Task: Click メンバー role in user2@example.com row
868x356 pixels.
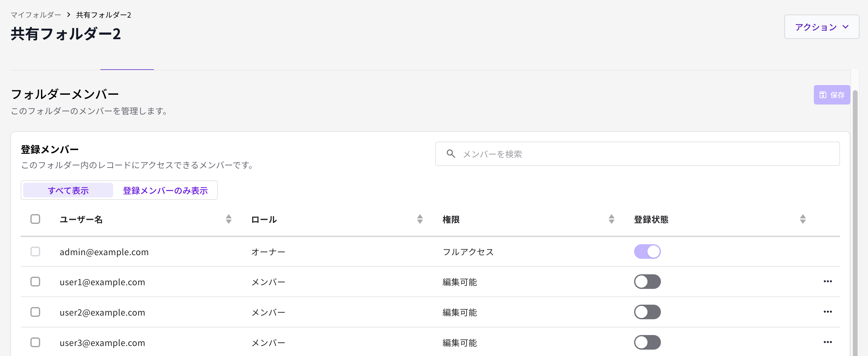Action: tap(268, 312)
